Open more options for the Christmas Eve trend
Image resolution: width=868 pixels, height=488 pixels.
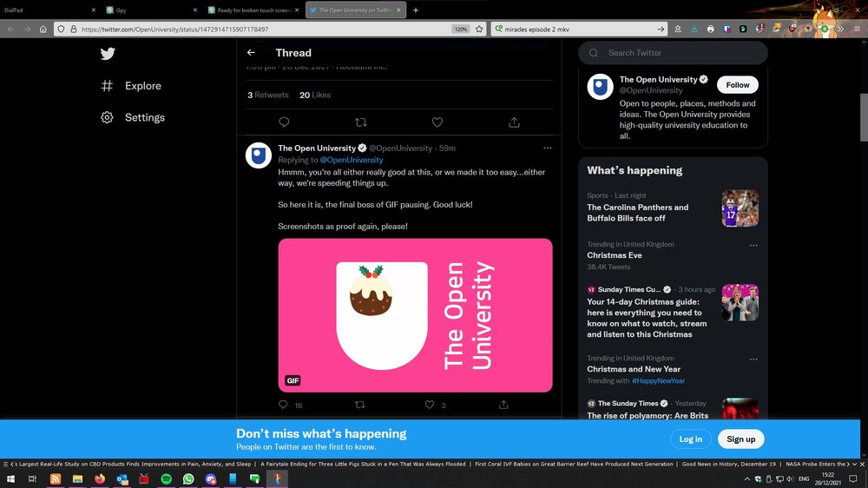click(x=753, y=246)
